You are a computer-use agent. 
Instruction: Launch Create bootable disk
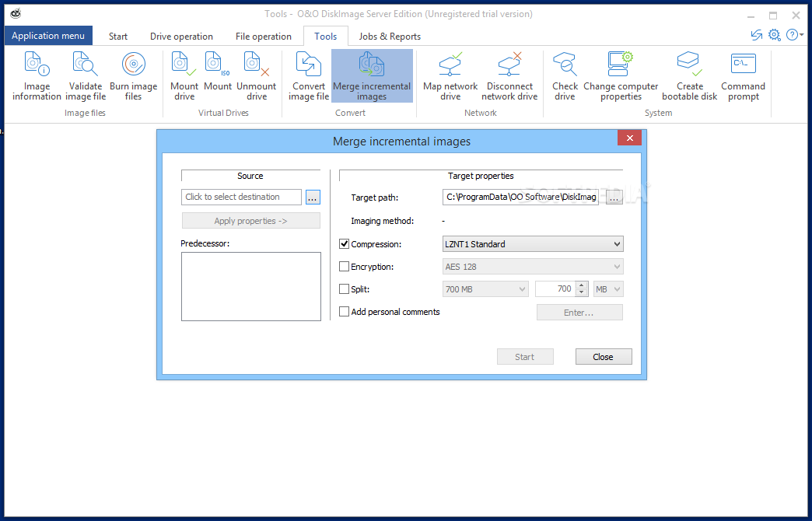click(x=689, y=76)
